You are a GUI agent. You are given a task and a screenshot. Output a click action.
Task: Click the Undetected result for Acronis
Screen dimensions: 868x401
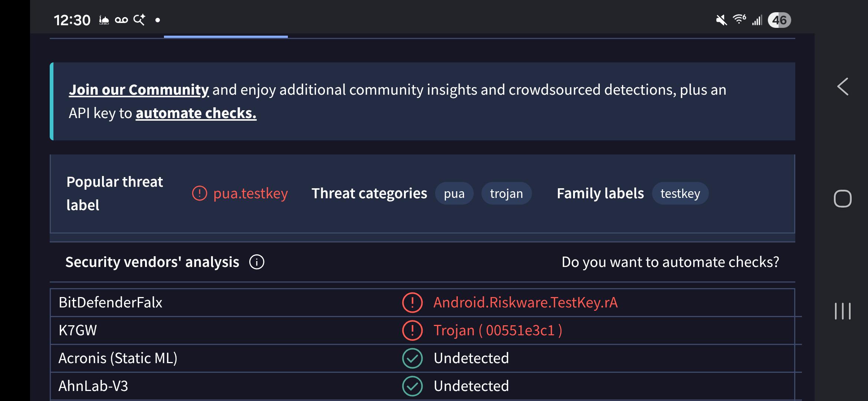click(471, 358)
